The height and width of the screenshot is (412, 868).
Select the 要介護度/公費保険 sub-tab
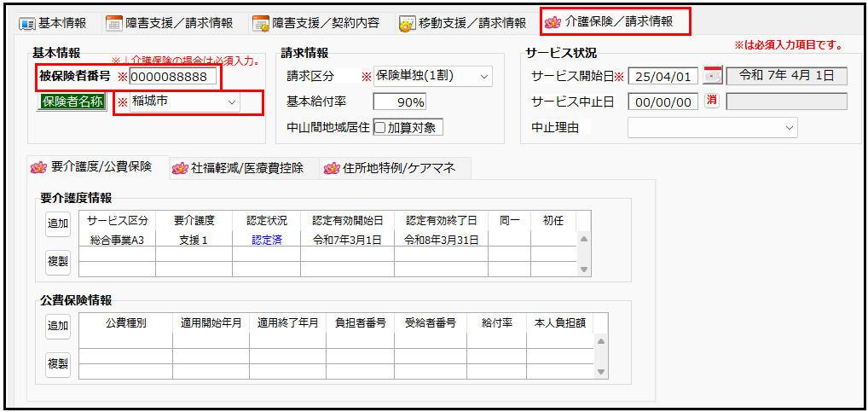[x=99, y=167]
